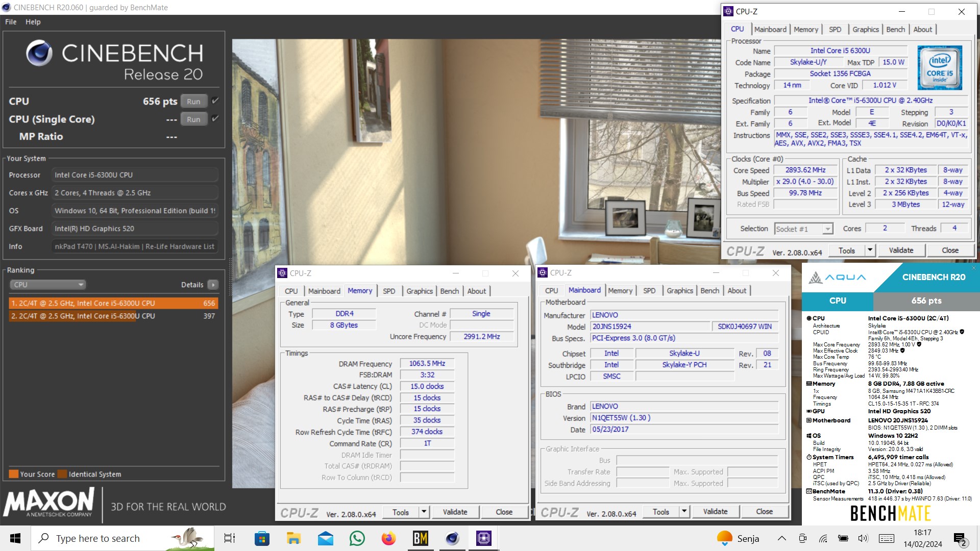Viewport: 980px width, 551px height.
Task: Open the volume tray icon
Action: (x=863, y=538)
